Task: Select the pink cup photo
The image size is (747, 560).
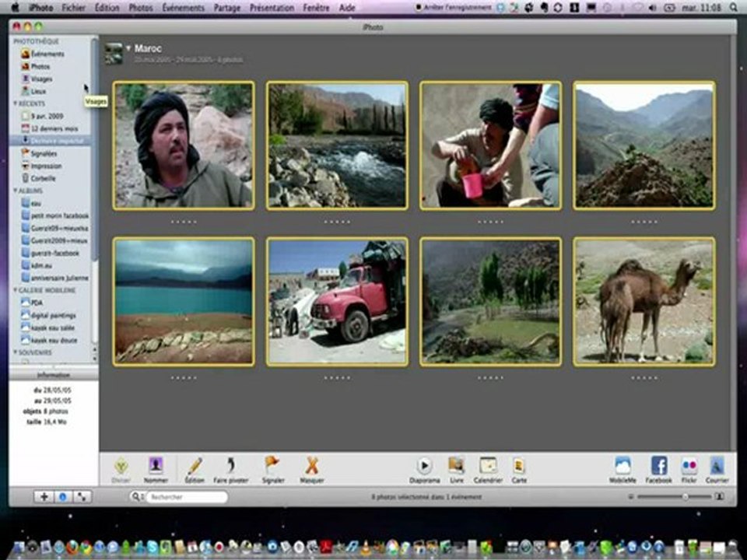Action: click(x=490, y=145)
